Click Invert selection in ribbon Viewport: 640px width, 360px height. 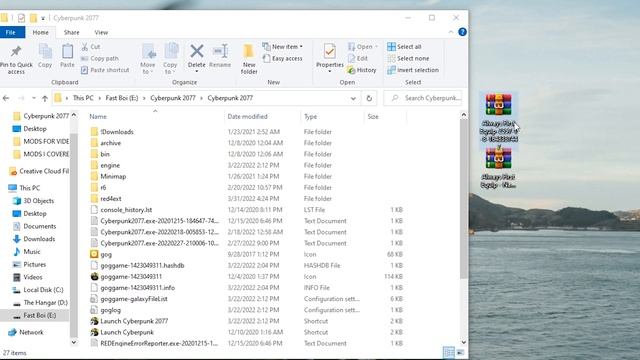click(x=413, y=70)
